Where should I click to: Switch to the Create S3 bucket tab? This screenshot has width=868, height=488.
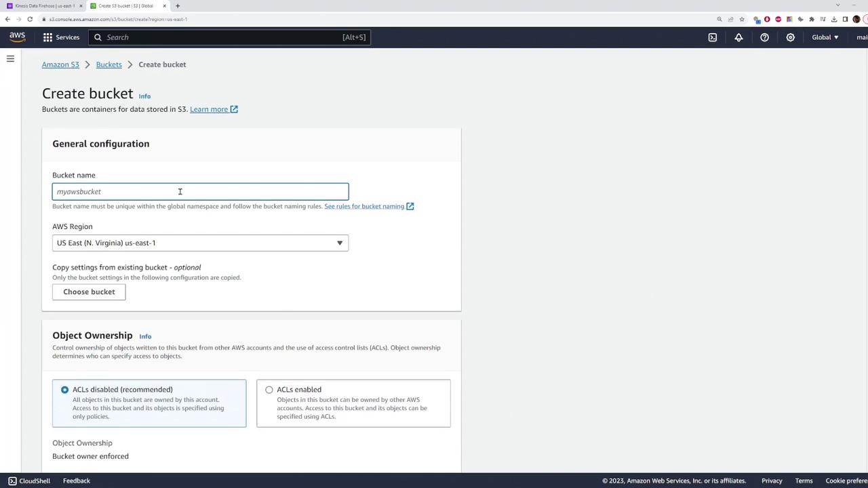pos(127,6)
